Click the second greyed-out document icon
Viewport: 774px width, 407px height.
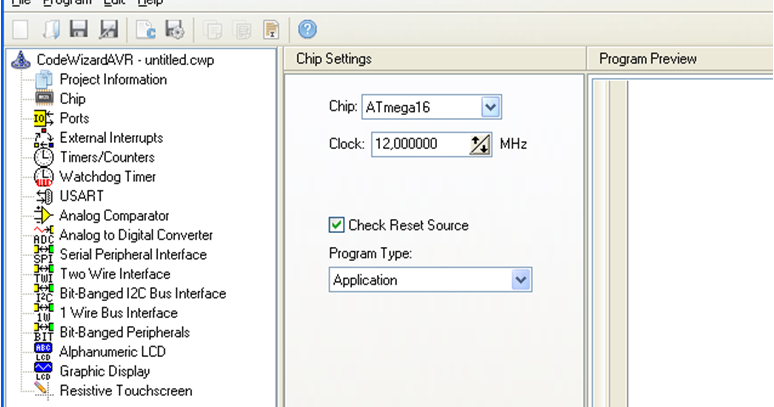tap(242, 30)
